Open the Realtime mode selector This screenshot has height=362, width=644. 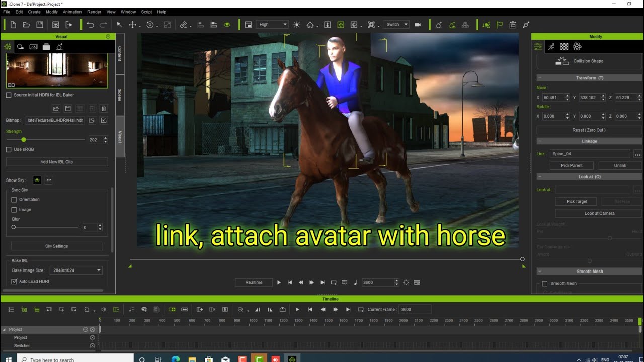click(x=254, y=282)
